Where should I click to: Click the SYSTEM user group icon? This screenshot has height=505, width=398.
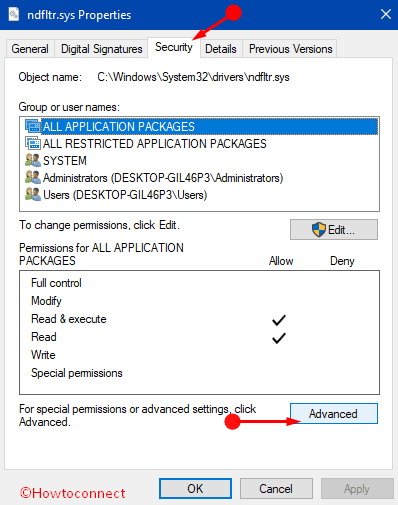click(33, 160)
